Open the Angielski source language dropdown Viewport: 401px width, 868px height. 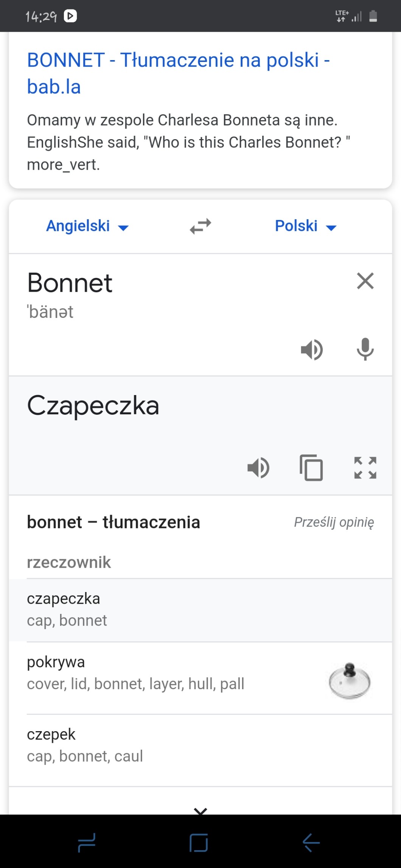coord(87,226)
